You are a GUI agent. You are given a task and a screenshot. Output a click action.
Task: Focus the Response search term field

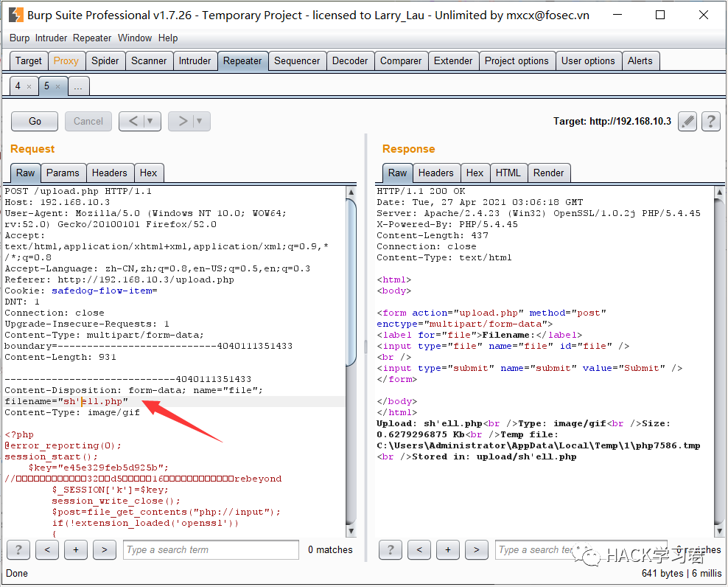581,550
